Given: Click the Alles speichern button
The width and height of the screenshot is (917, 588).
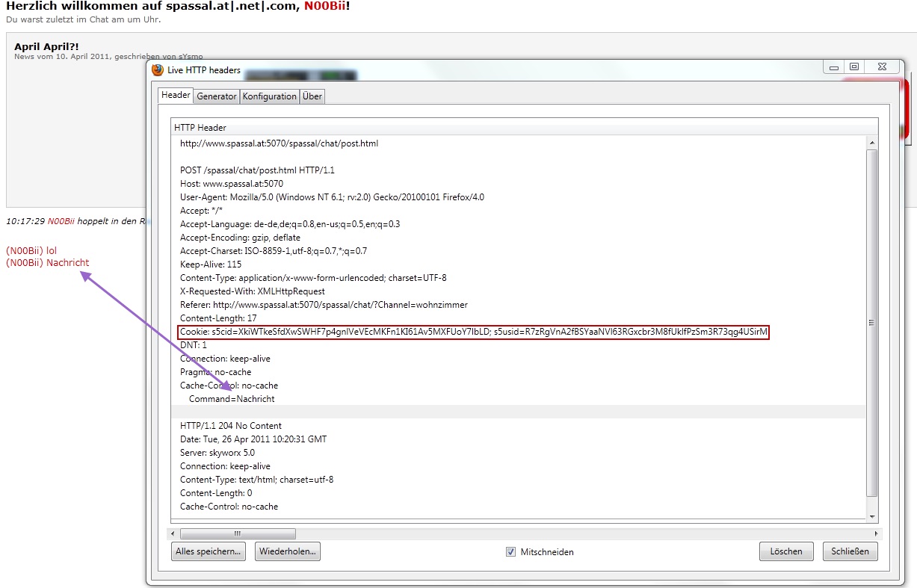Looking at the screenshot, I should point(209,552).
